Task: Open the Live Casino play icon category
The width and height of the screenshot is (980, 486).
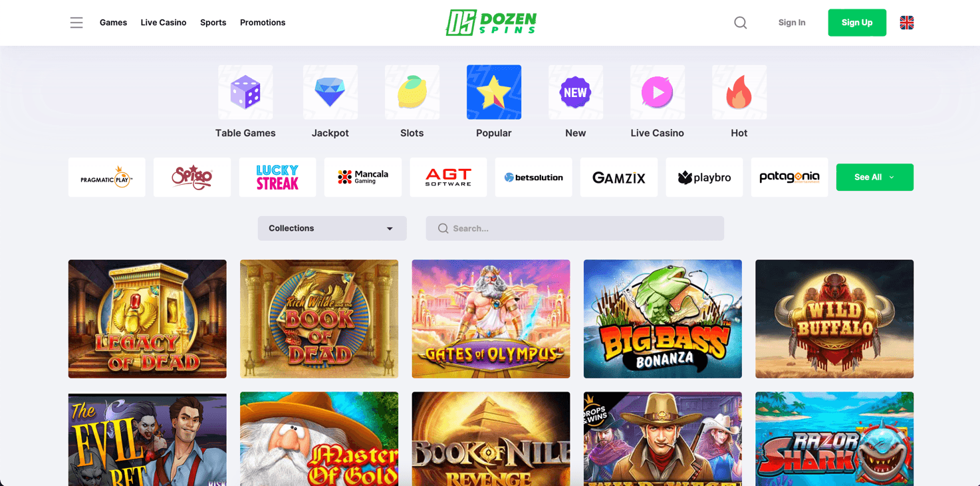Action: coord(658,92)
